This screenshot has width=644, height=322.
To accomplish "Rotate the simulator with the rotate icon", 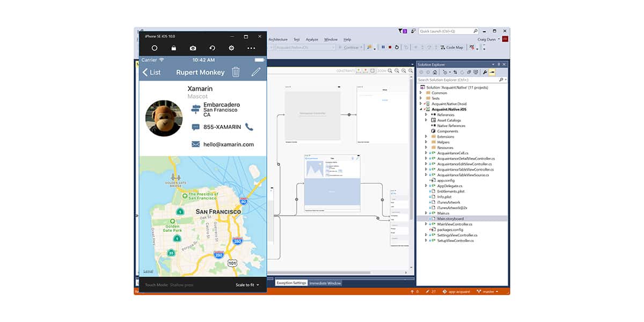I will coord(212,48).
